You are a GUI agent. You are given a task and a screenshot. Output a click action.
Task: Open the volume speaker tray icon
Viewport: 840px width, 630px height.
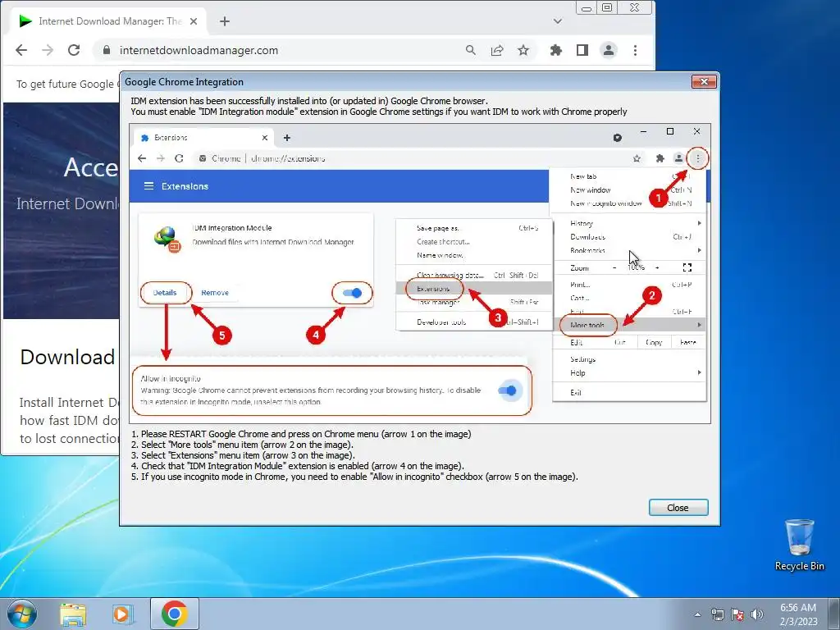[x=757, y=614]
